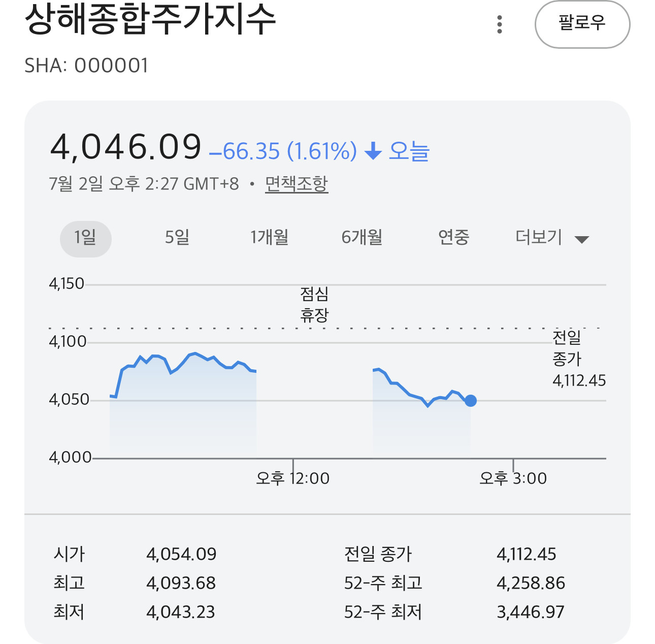
Task: Click the blue current-price dot on chart
Action: coord(471,401)
